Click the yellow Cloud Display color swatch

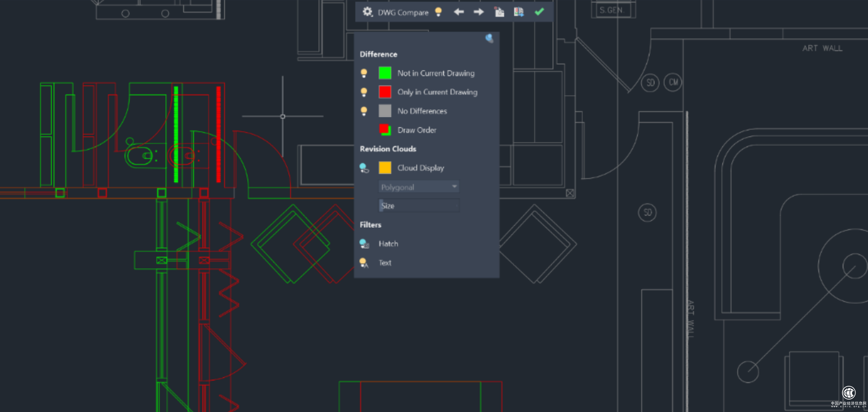pyautogui.click(x=385, y=168)
